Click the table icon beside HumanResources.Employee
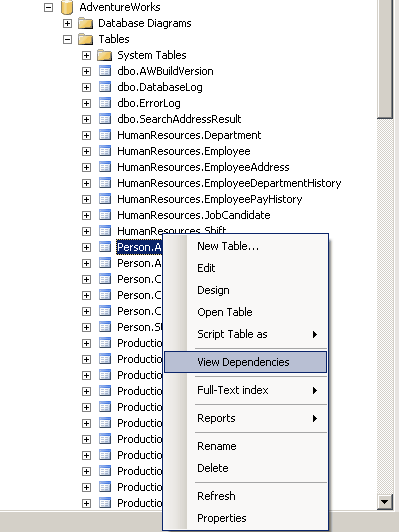Viewport: 399px width, 532px height. click(105, 151)
